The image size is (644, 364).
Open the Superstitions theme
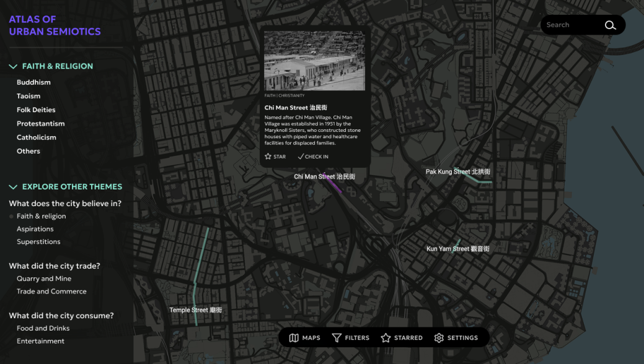click(x=38, y=241)
